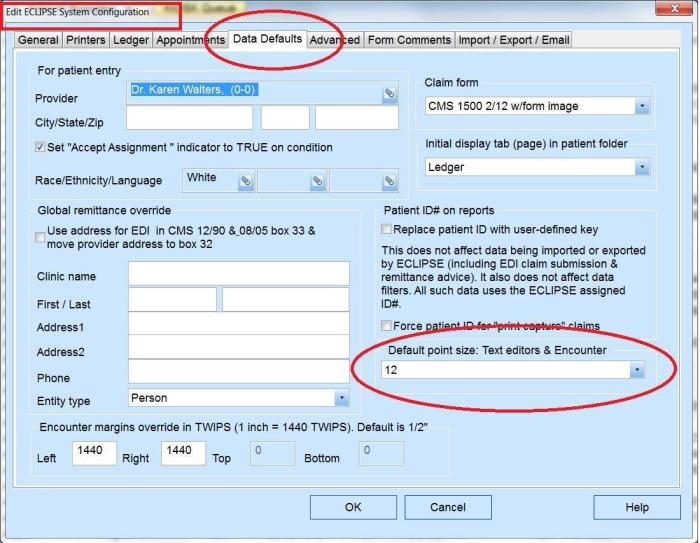
Task: Expand the Claim form dropdown
Action: click(x=642, y=106)
